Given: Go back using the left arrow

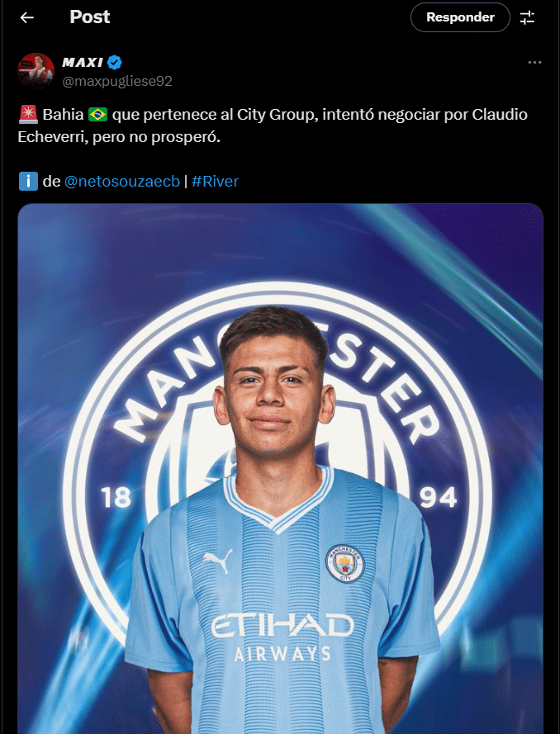Looking at the screenshot, I should tap(26, 17).
